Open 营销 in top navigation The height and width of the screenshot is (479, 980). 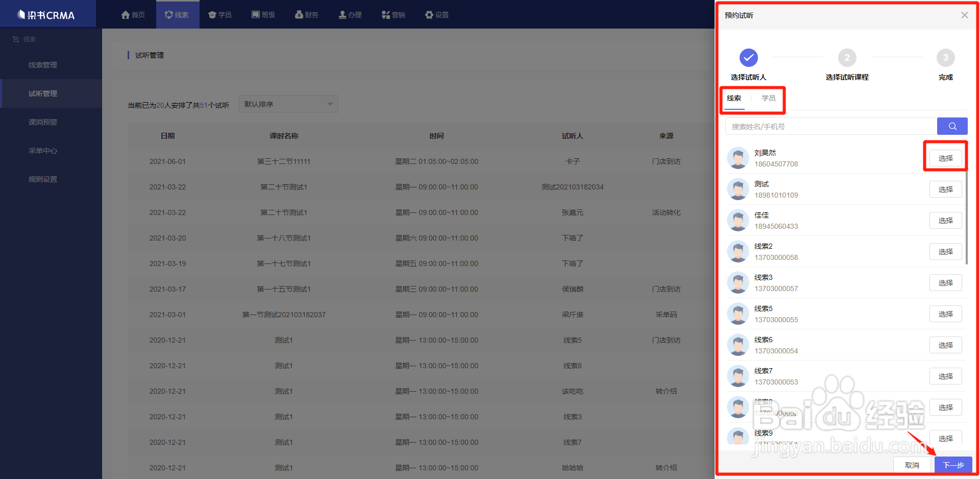[x=394, y=15]
